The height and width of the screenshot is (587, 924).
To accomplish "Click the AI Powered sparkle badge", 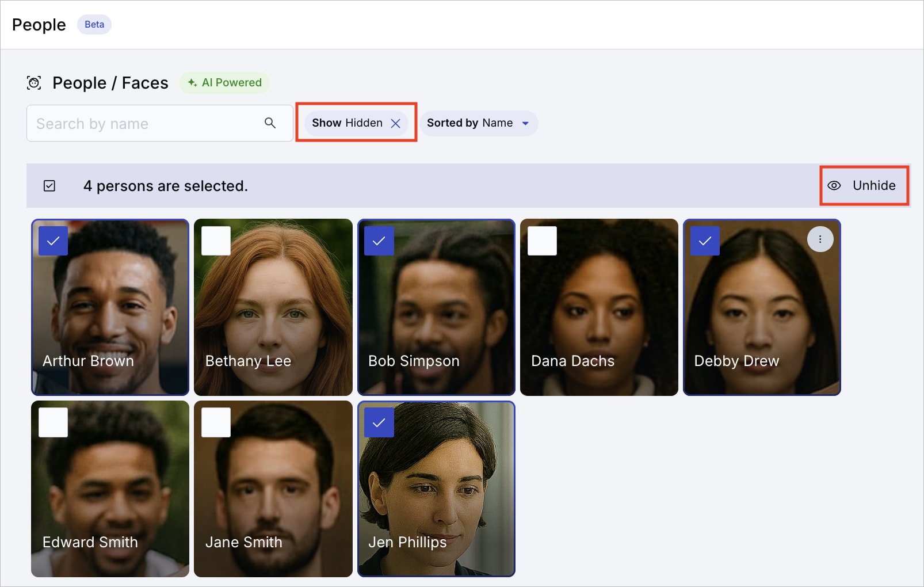I will coord(224,82).
